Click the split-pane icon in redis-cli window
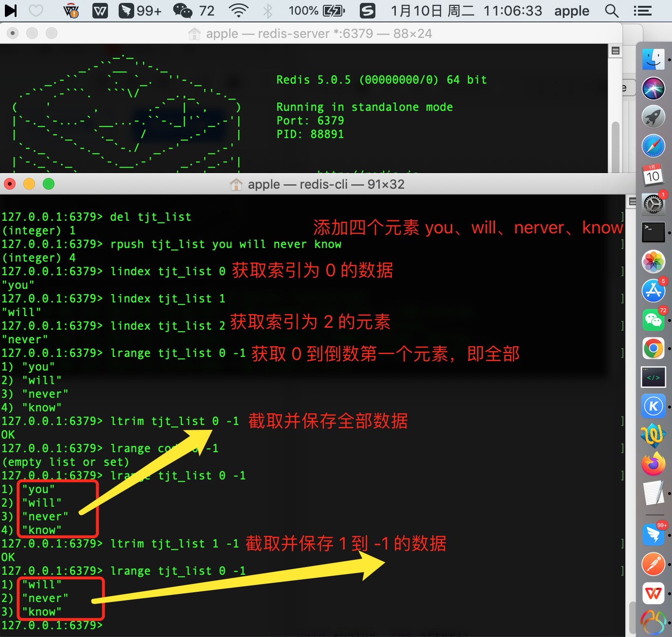 click(x=632, y=201)
